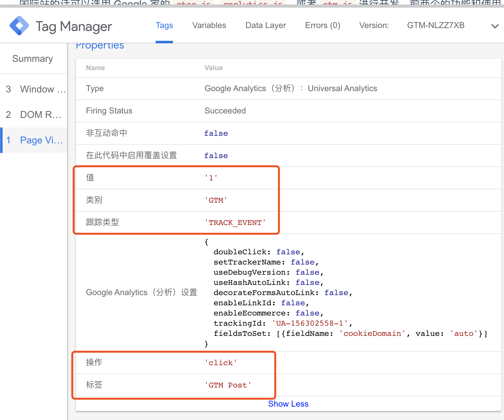Click the 操作 row label

click(94, 363)
